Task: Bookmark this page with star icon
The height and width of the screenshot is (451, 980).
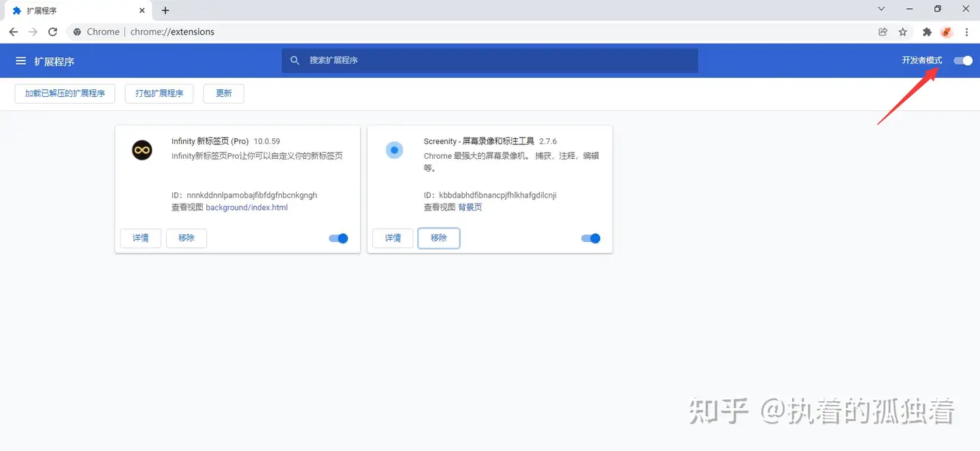Action: tap(903, 32)
